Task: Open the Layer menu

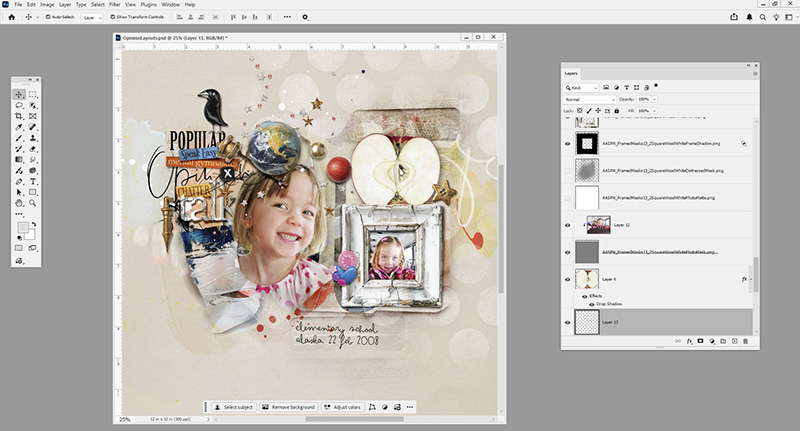Action: 65,4
